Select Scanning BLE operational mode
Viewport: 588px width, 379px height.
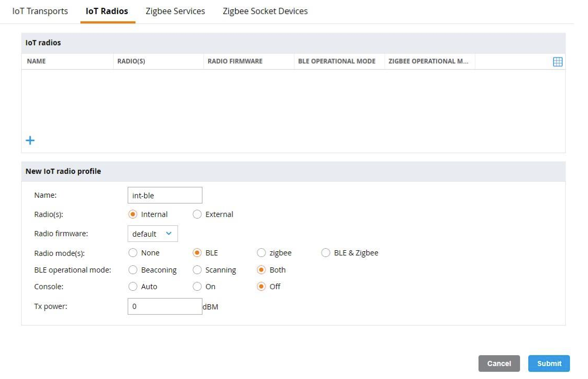(x=197, y=270)
